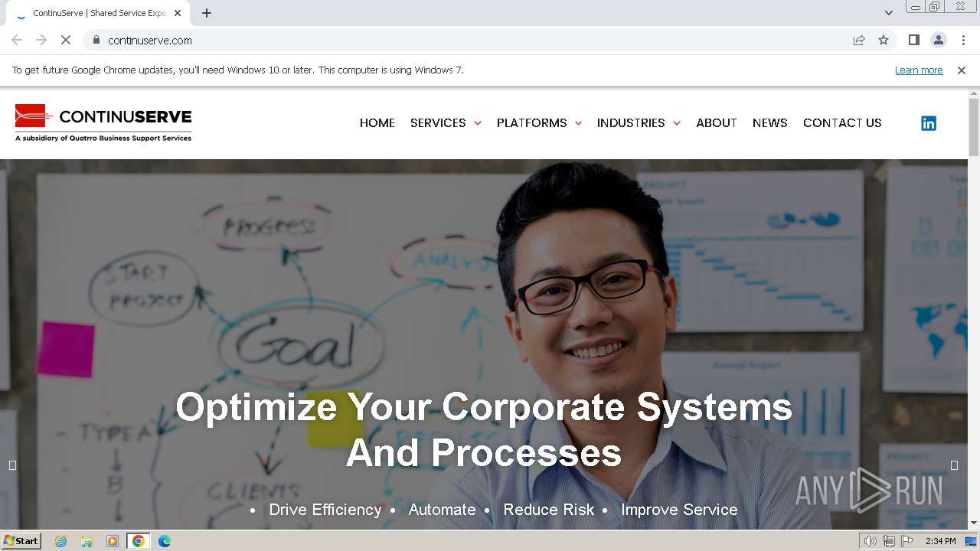
Task: Launch Windows Media Player from taskbar
Action: click(x=113, y=541)
